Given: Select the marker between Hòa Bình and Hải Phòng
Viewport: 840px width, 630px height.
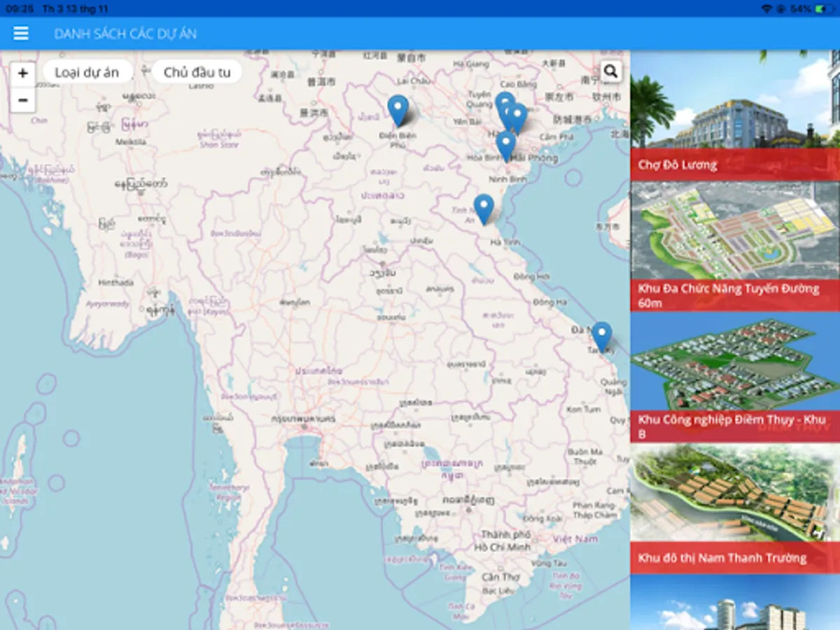Looking at the screenshot, I should pyautogui.click(x=505, y=145).
